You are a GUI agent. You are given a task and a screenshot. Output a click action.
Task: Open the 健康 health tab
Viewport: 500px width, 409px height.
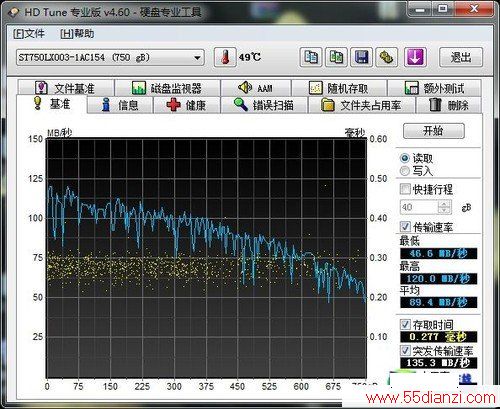click(186, 105)
